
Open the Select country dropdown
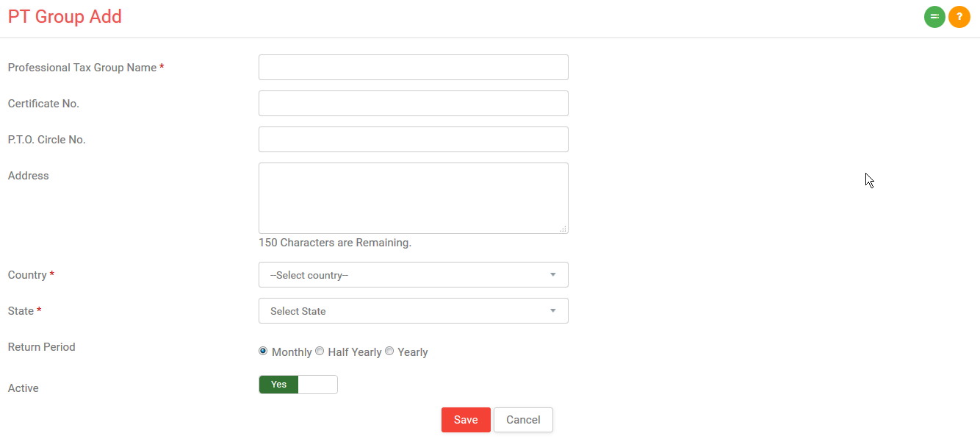[414, 275]
